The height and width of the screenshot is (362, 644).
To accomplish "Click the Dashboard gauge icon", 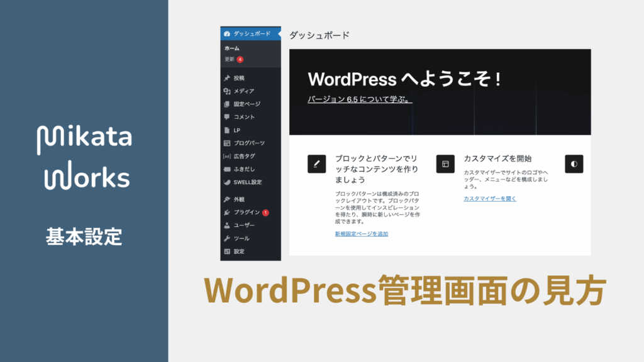I will tap(227, 33).
